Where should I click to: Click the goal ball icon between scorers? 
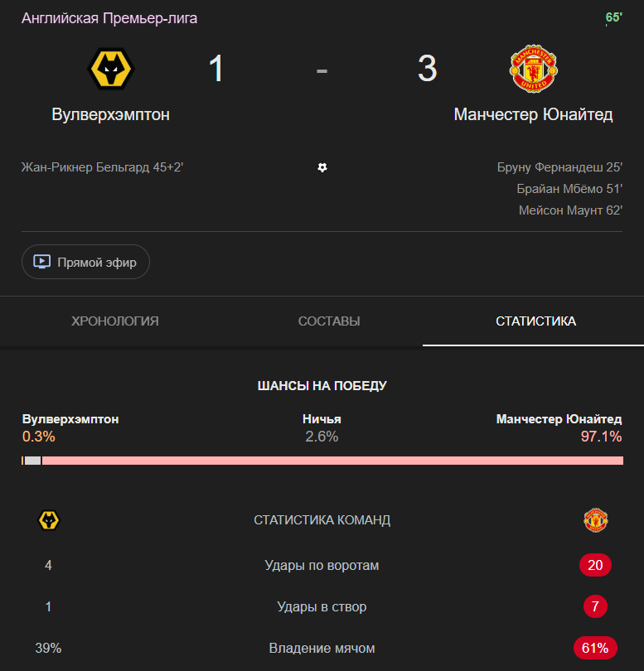[322, 167]
